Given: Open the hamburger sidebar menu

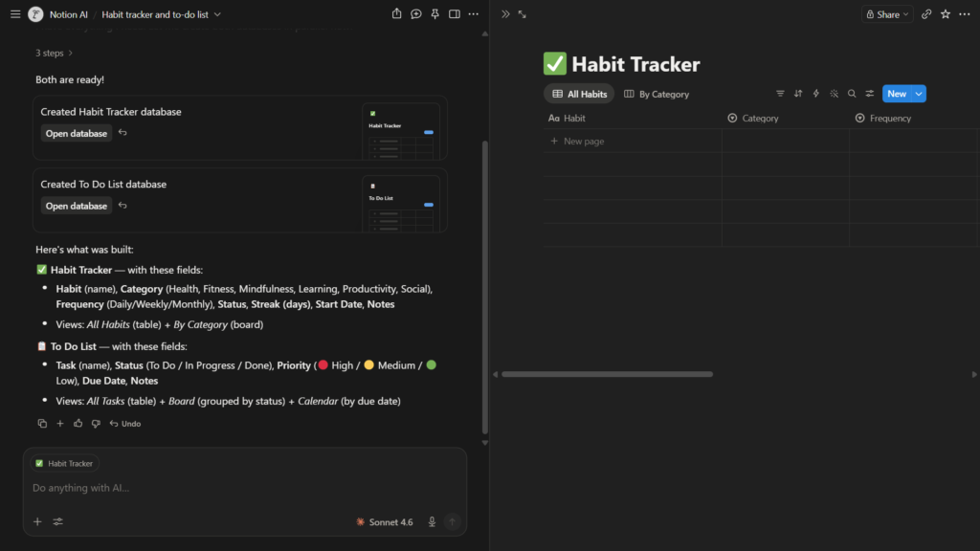Looking at the screenshot, I should (x=15, y=13).
